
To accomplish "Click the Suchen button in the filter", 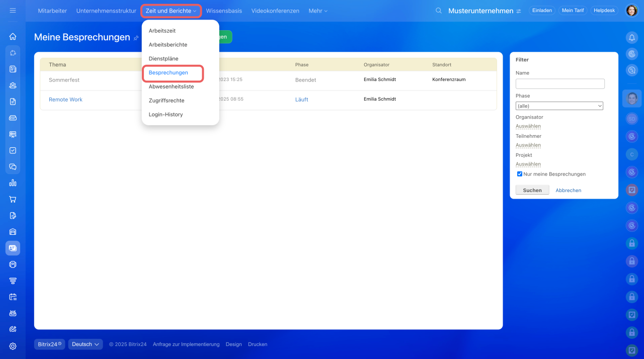I will [532, 190].
